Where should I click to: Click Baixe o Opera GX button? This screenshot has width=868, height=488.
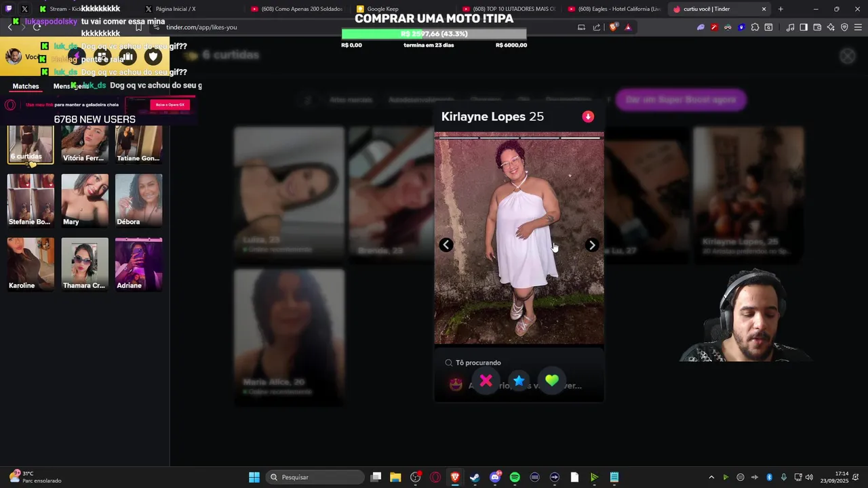click(170, 104)
